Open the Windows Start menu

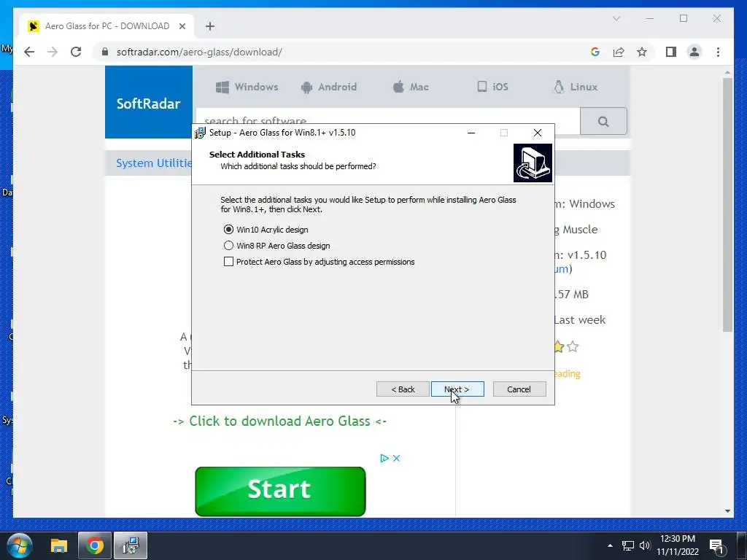click(19, 545)
